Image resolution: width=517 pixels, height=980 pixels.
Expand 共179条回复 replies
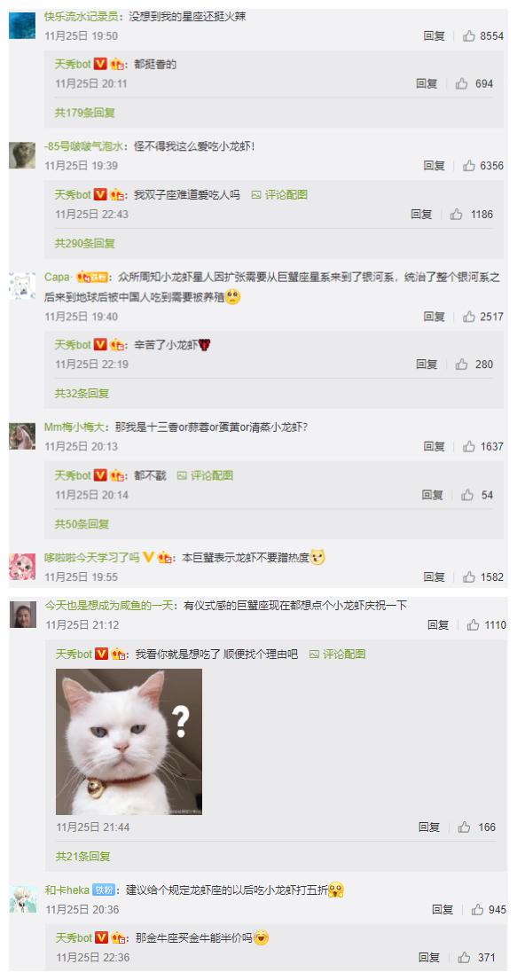click(84, 113)
